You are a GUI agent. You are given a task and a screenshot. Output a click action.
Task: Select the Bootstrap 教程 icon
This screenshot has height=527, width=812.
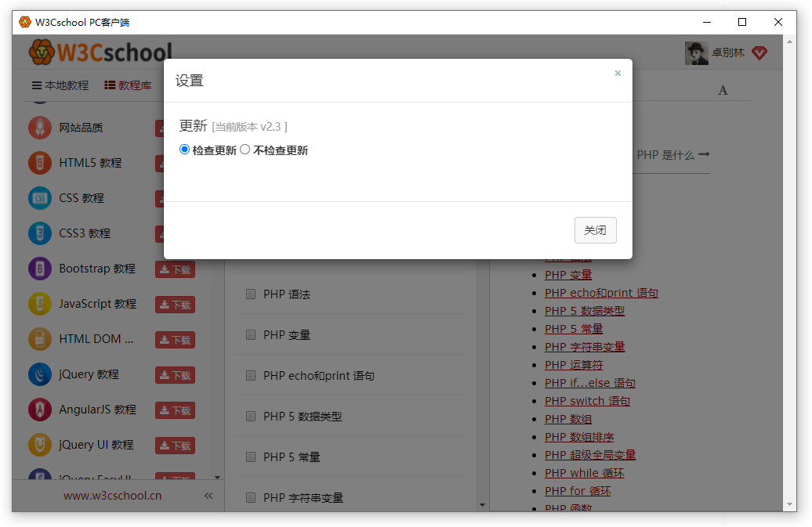pyautogui.click(x=40, y=269)
